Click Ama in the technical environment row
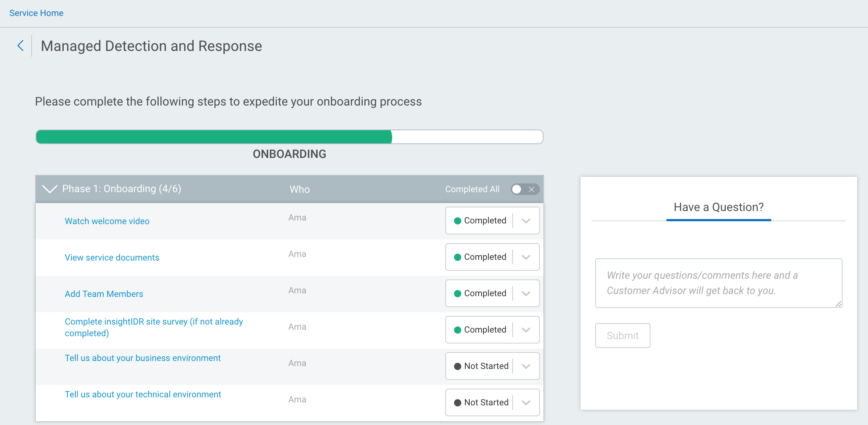Viewport: 868px width, 425px height. pos(297,400)
